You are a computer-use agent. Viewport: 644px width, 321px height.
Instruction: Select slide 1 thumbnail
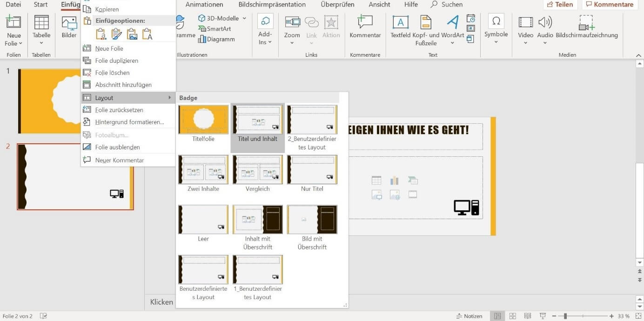click(49, 100)
